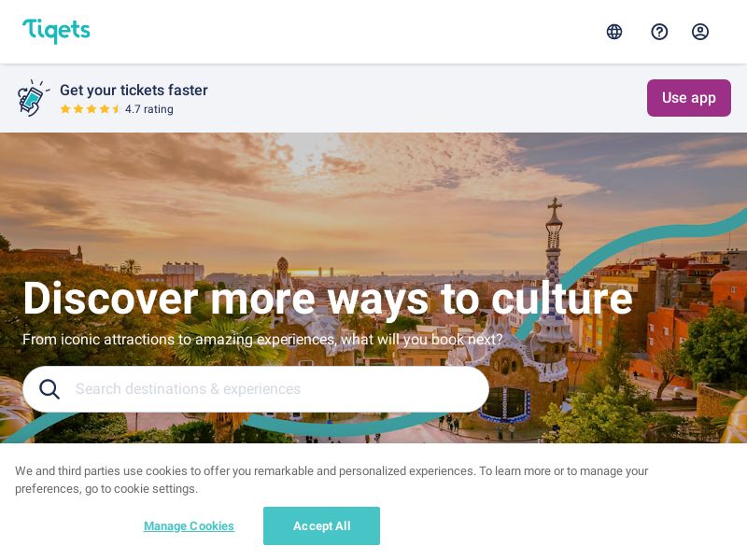Click the cookie notice paragraph text
Image resolution: width=747 pixels, height=560 pixels.
(331, 480)
